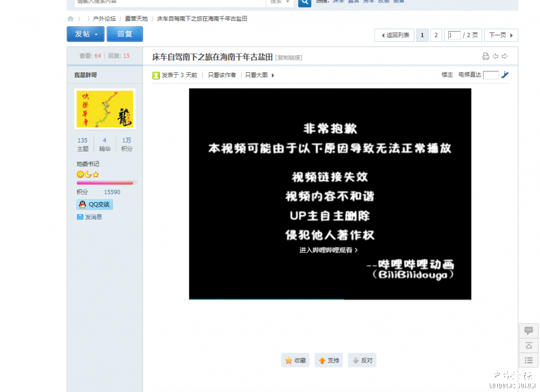540x392 pixels.
Task: Click the gray down arrow on 反对
Action: point(356,361)
